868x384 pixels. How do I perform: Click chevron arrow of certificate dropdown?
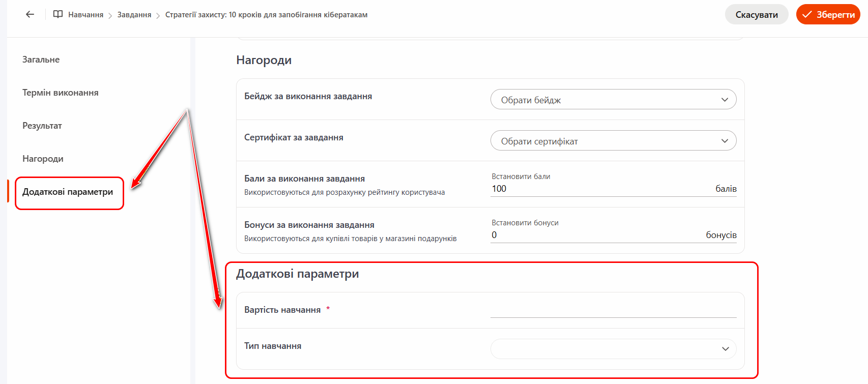pos(725,141)
